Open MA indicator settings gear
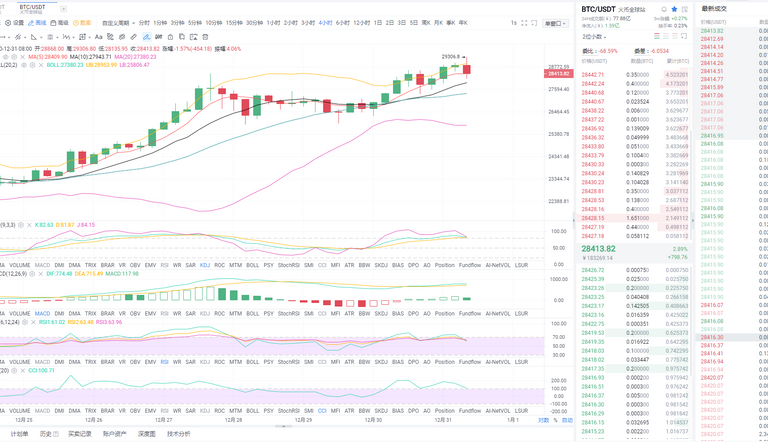 14,57
